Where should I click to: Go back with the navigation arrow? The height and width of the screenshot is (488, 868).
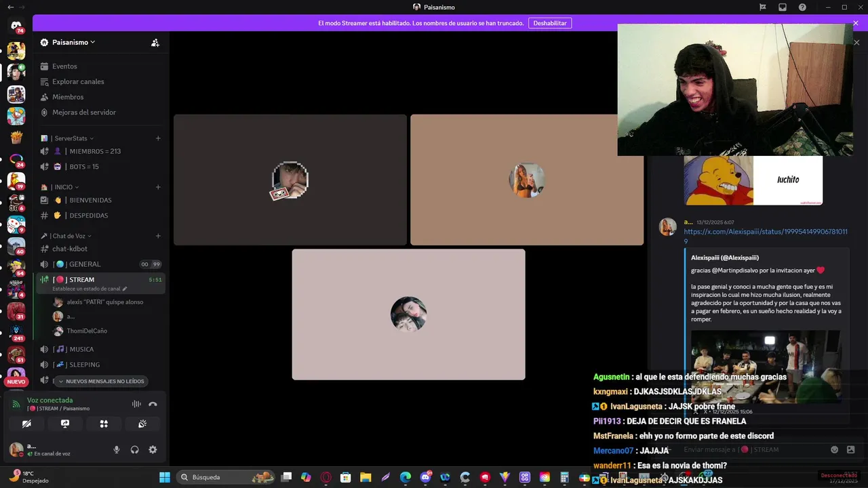(10, 7)
